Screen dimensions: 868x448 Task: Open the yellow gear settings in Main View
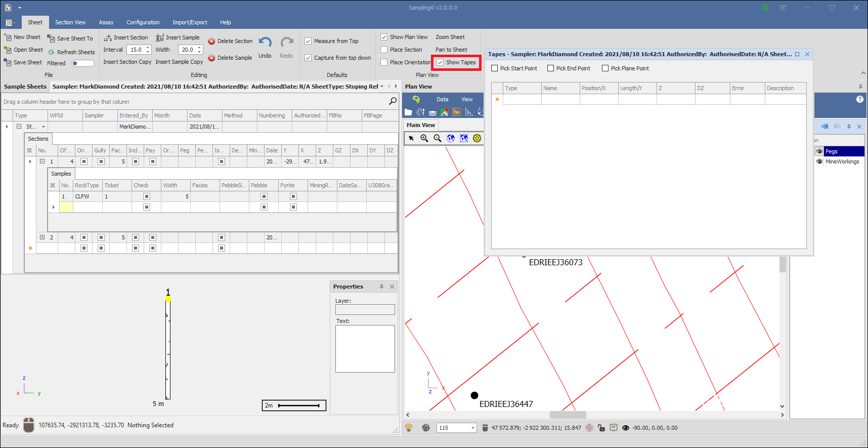point(476,138)
